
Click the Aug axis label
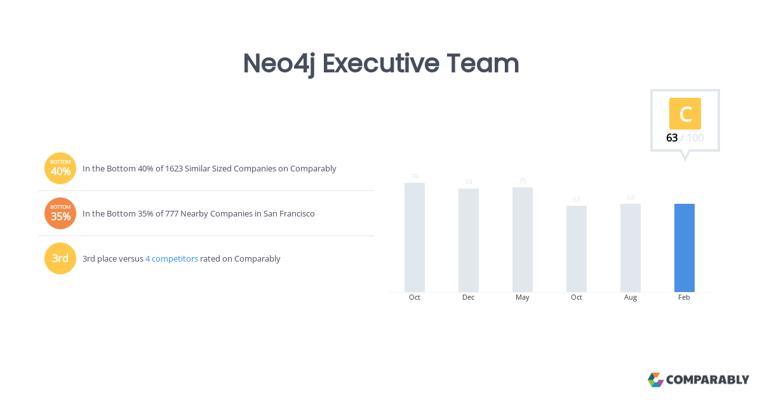point(630,297)
